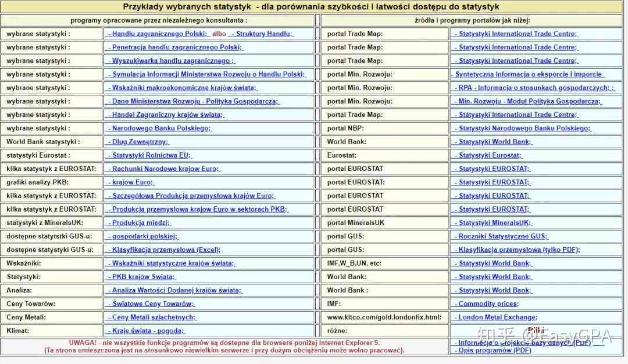This screenshot has width=628, height=364.
Task: Click 'statystyki z MineralsUK:' label cell
Action: point(52,223)
